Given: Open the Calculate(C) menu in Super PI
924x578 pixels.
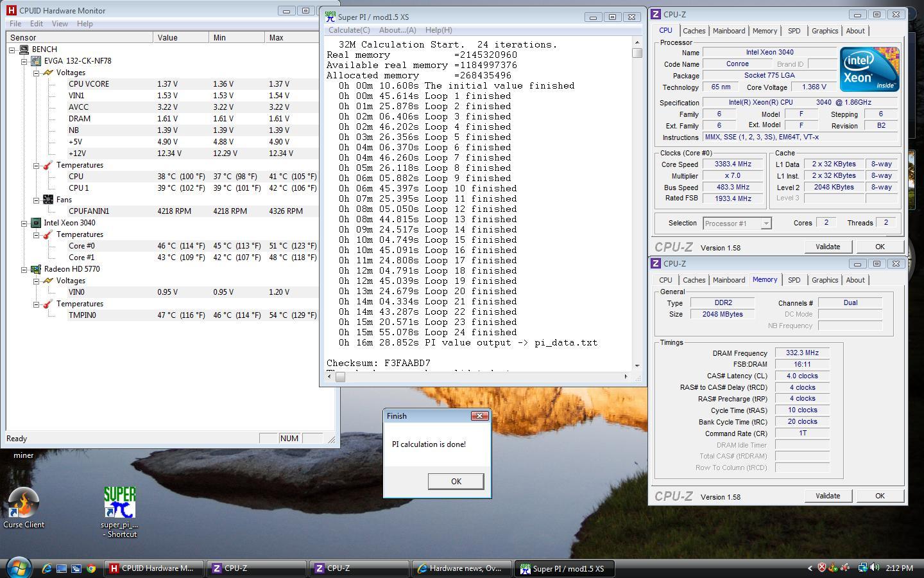Looking at the screenshot, I should point(349,30).
